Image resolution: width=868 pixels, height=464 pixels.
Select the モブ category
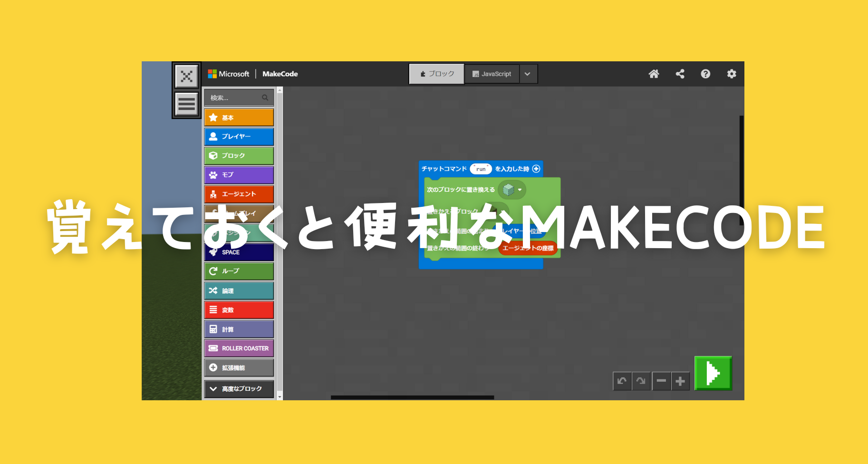[x=238, y=175]
